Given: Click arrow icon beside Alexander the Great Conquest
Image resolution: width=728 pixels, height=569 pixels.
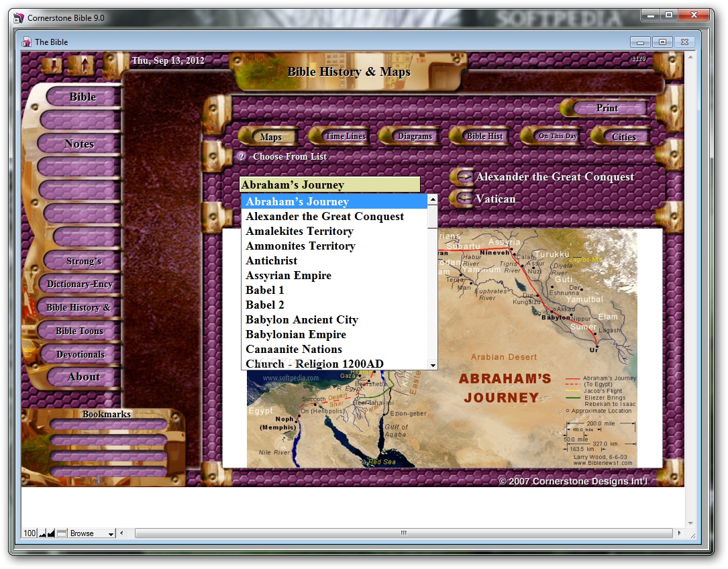Looking at the screenshot, I should click(462, 177).
